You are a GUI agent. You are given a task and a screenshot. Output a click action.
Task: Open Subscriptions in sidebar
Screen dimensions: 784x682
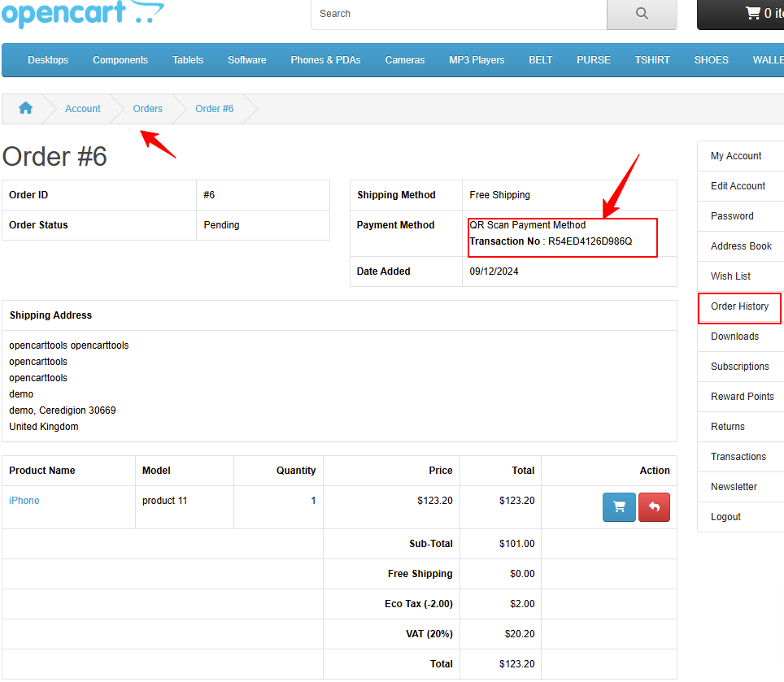coord(741,367)
